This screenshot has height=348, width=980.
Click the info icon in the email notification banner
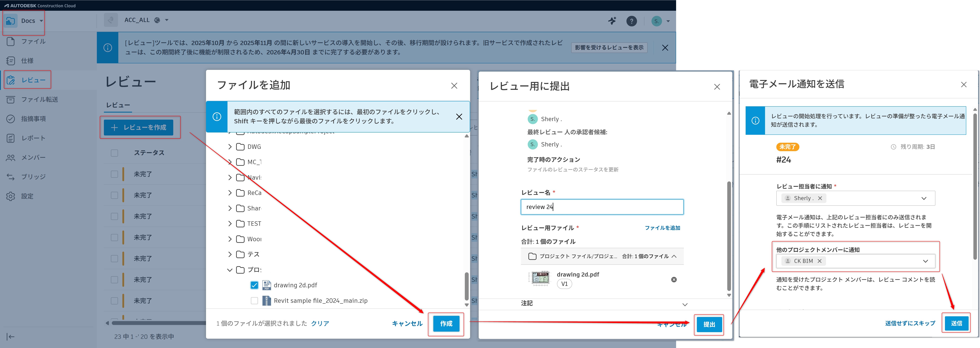pyautogui.click(x=756, y=121)
